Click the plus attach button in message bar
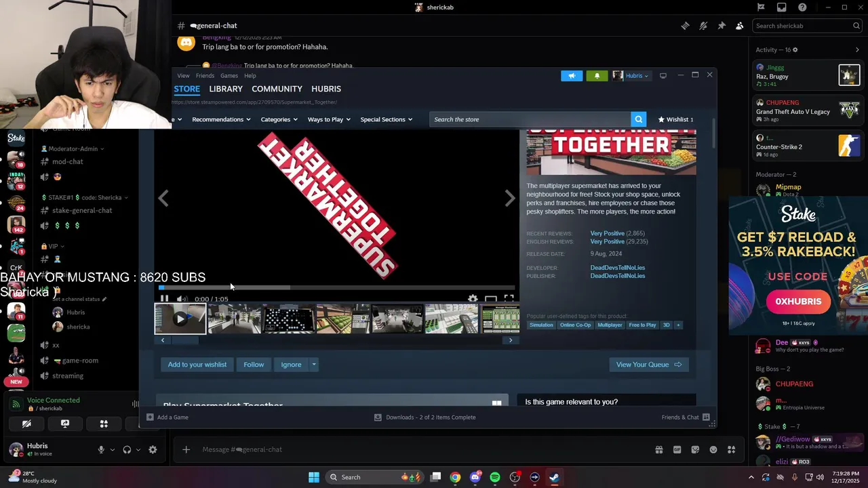This screenshot has height=488, width=868. [186, 449]
